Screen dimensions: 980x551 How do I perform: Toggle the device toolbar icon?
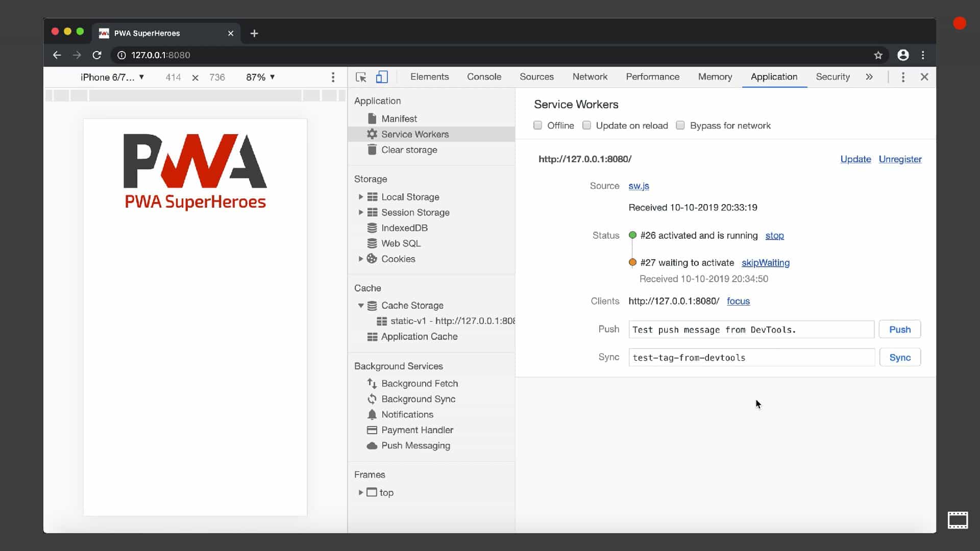point(382,77)
